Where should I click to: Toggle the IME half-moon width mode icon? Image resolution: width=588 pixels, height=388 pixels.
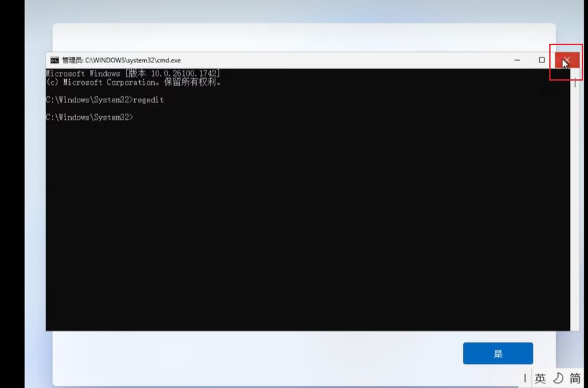[x=558, y=378]
